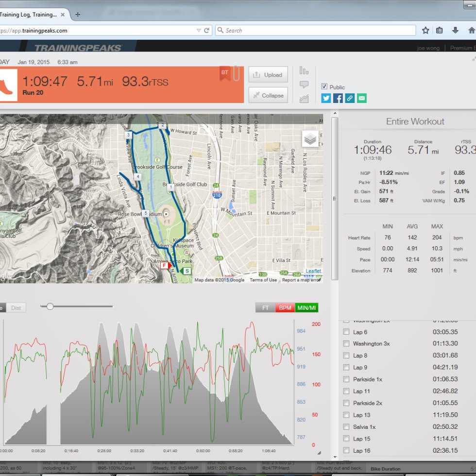Open a new browser tab
The width and height of the screenshot is (476, 476).
pos(78,15)
